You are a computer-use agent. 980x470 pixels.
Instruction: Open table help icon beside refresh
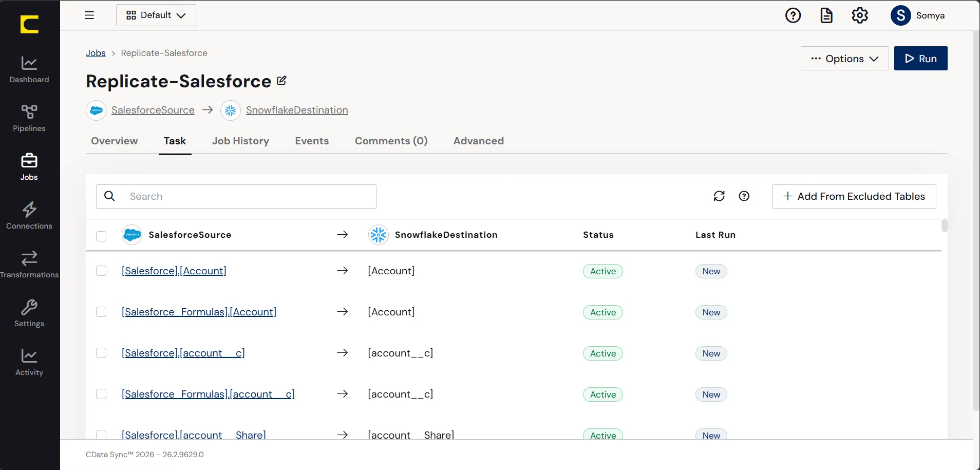(x=744, y=196)
